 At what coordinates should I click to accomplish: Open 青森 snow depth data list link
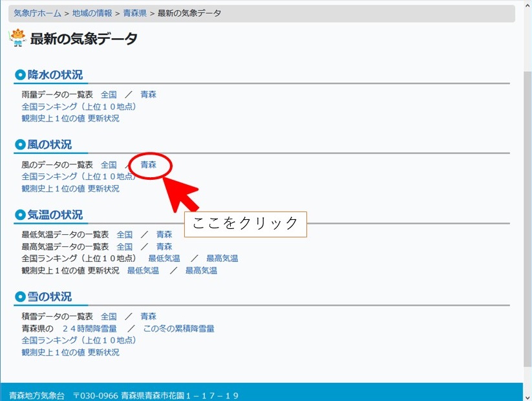(148, 316)
